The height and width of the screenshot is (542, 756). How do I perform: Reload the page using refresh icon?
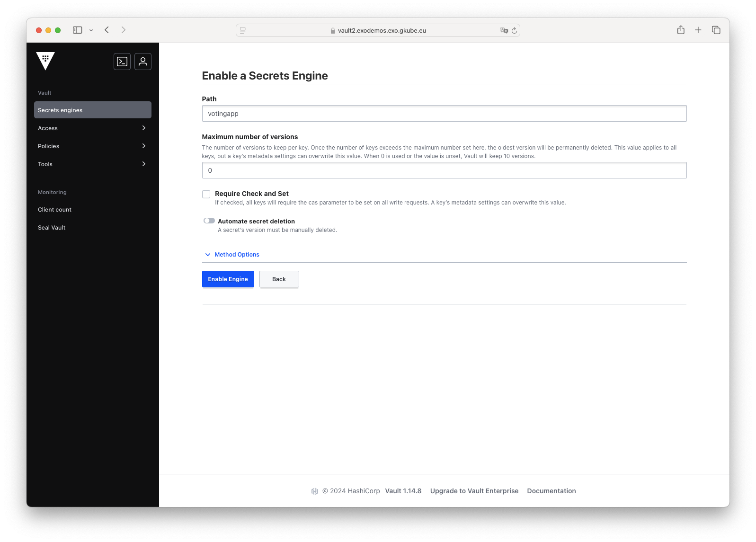(514, 30)
